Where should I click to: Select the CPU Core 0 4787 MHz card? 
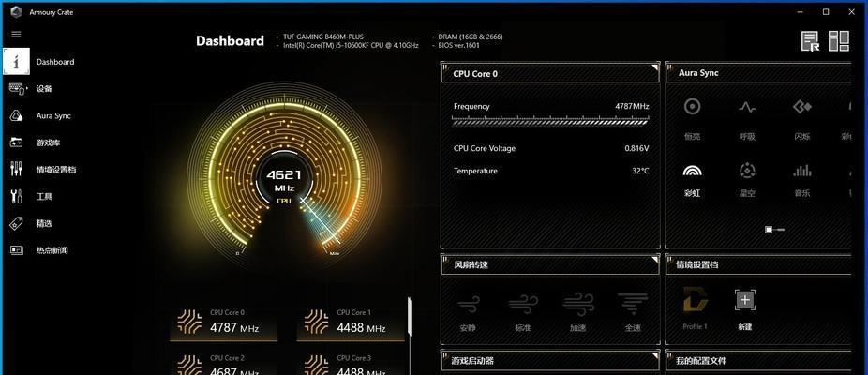point(224,322)
